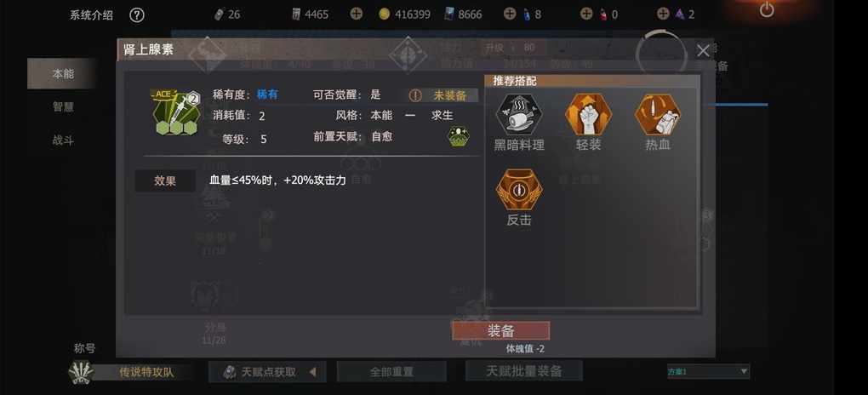
Task: Tap the 自愈 prerequisite talent hexagon icon
Action: point(459,136)
